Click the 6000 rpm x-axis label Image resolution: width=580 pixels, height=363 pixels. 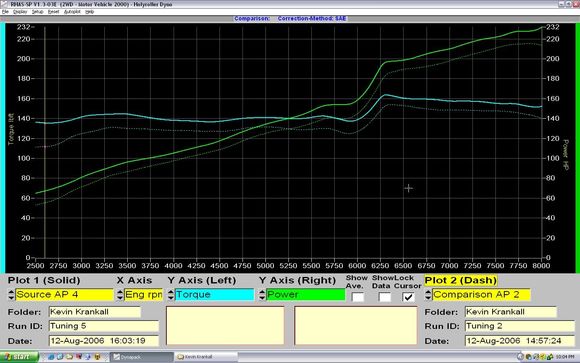coord(357,266)
